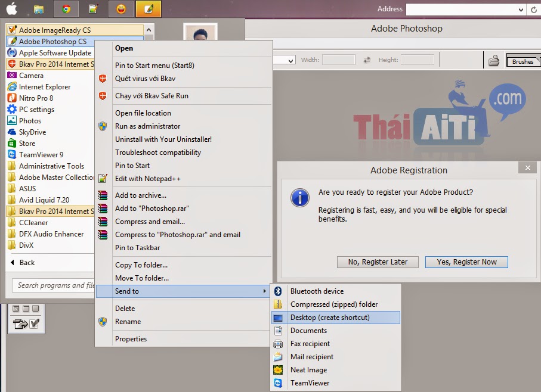The height and width of the screenshot is (392, 541).
Task: Open the Brushes palette tab in Photoshop
Action: pos(523,61)
